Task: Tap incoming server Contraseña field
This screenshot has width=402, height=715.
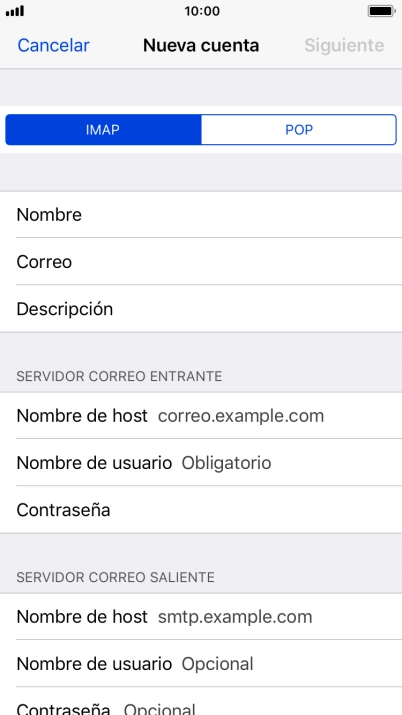Action: pyautogui.click(x=201, y=510)
